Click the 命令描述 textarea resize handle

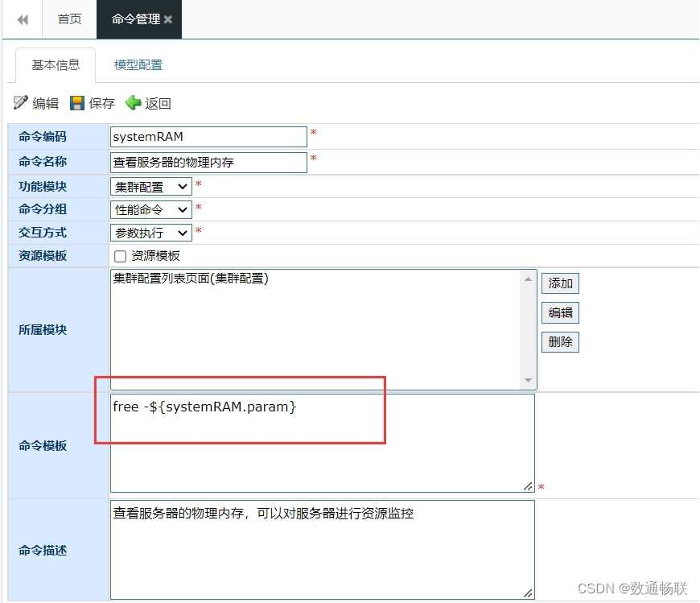pos(528,593)
